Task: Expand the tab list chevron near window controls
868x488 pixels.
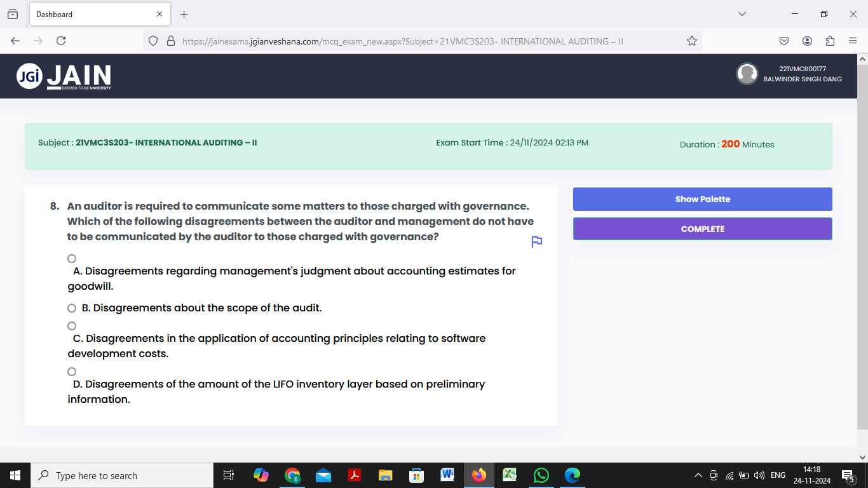Action: 743,14
